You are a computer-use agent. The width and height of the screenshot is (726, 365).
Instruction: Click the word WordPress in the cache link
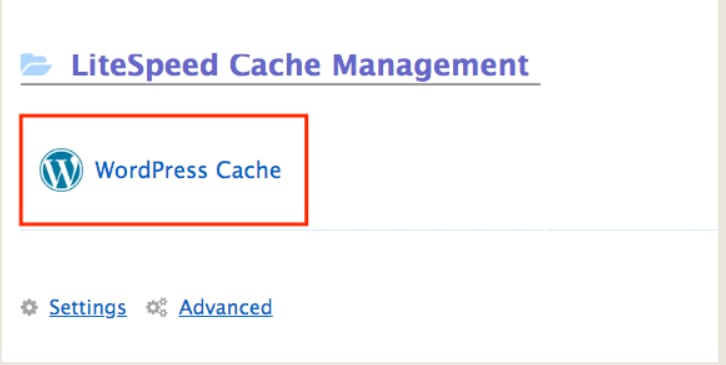[151, 170]
